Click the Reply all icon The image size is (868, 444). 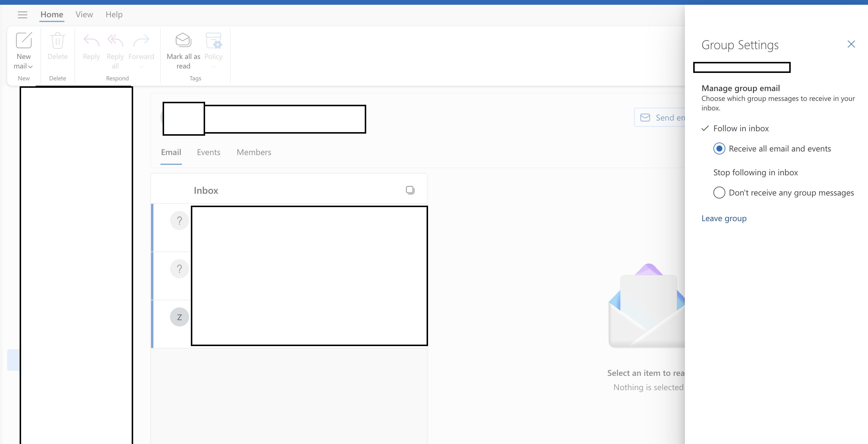click(x=115, y=40)
